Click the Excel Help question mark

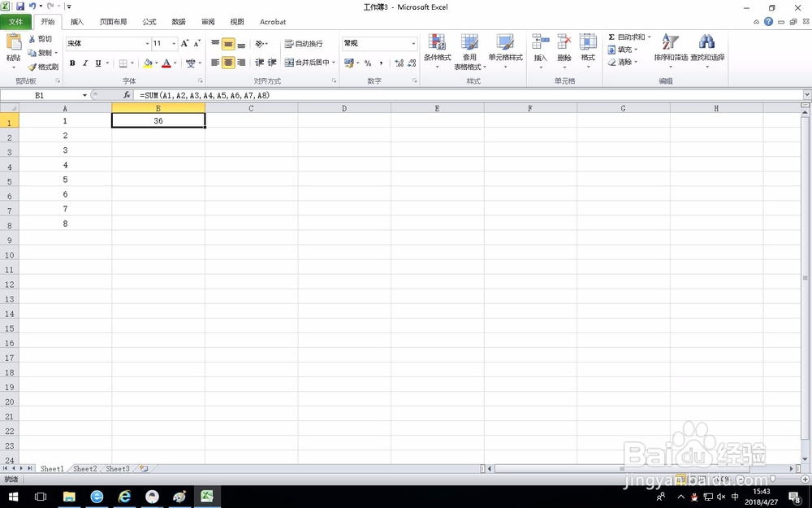tap(768, 22)
